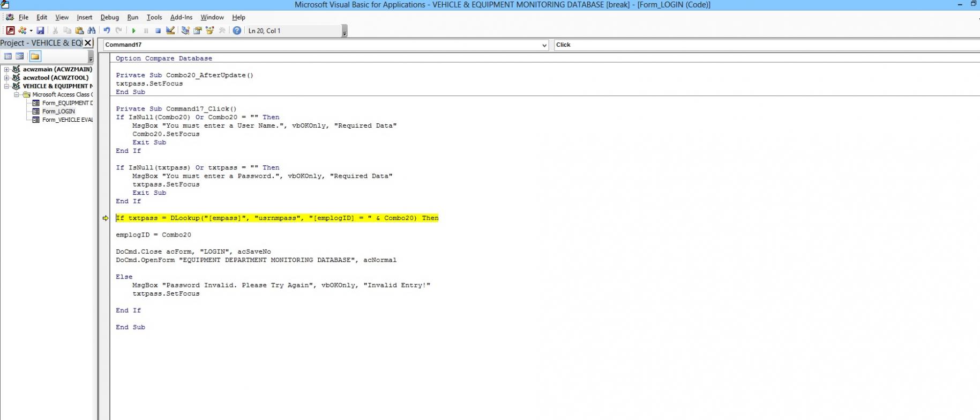
Task: Click the VBA application icon in title bar
Action: click(x=5, y=5)
